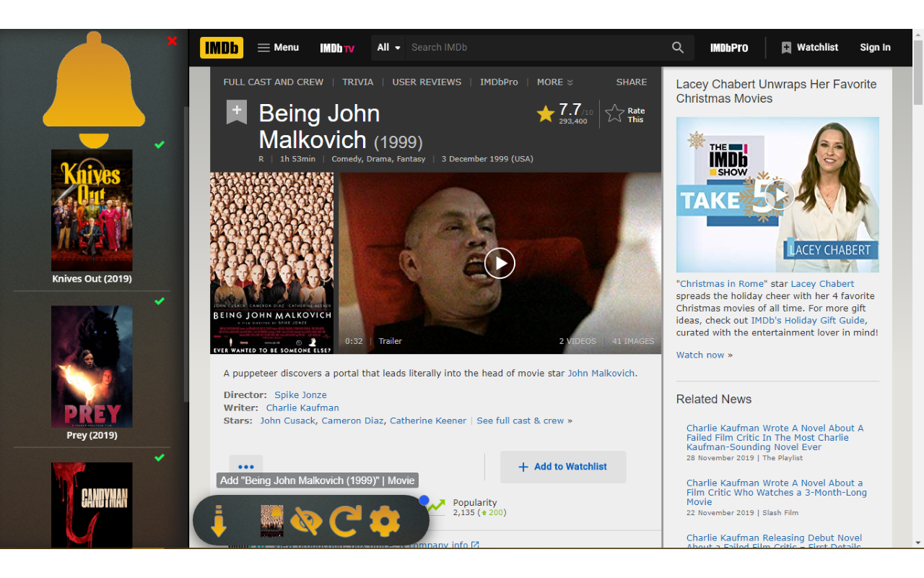924x578 pixels.
Task: Open writer Charlie Kaufman's page
Action: 302,408
